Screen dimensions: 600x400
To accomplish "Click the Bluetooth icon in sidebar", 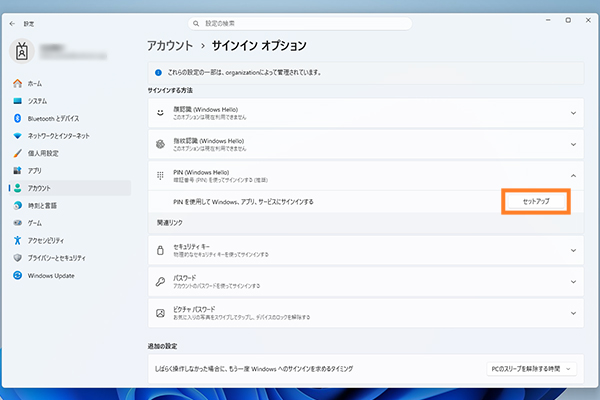I will (x=18, y=118).
